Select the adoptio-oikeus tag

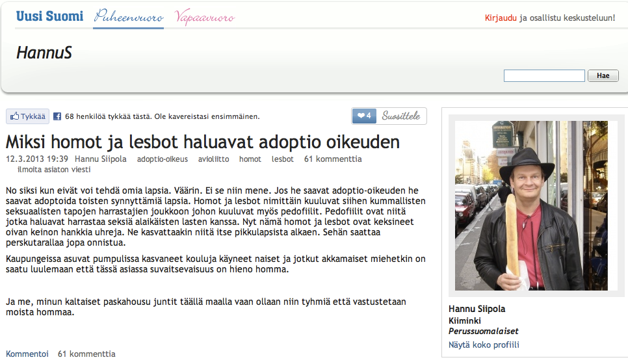pyautogui.click(x=163, y=159)
